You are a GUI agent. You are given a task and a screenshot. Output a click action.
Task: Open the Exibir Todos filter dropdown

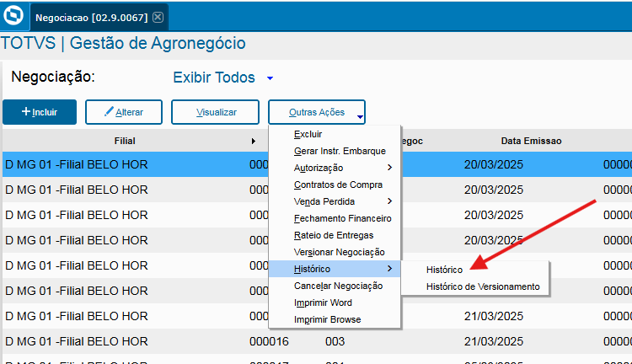(223, 78)
